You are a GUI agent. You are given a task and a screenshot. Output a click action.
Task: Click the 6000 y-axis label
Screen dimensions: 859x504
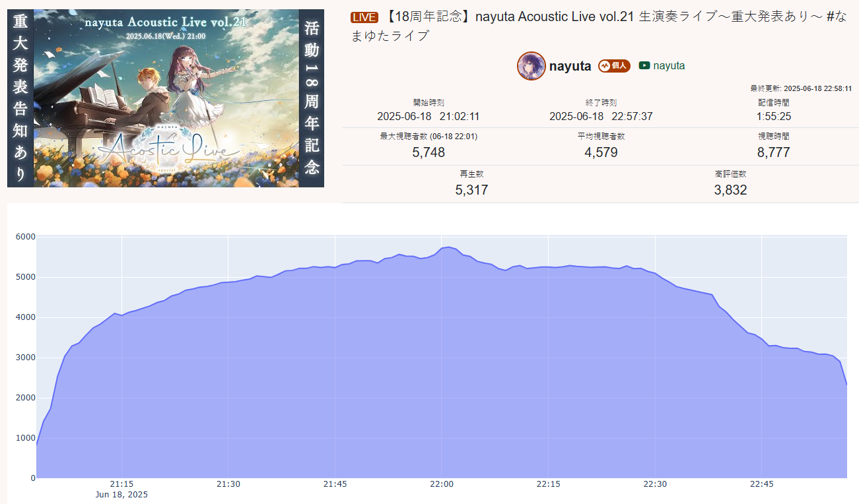26,237
